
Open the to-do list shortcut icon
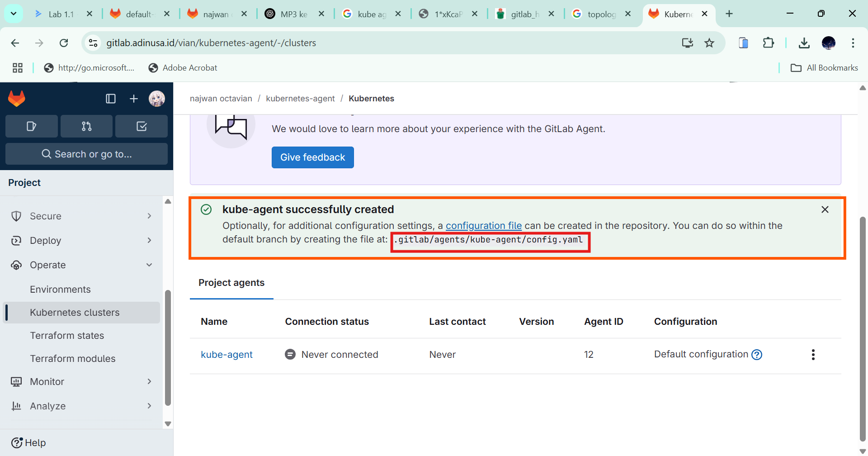click(142, 126)
